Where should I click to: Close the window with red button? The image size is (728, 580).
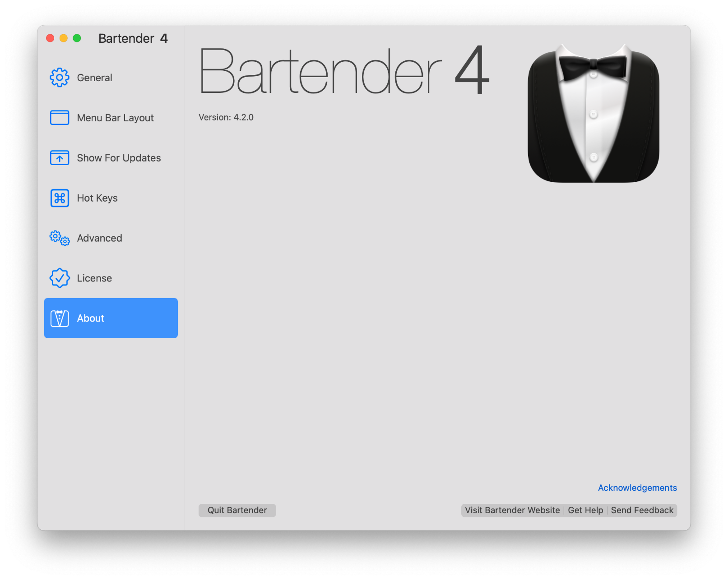50,38
